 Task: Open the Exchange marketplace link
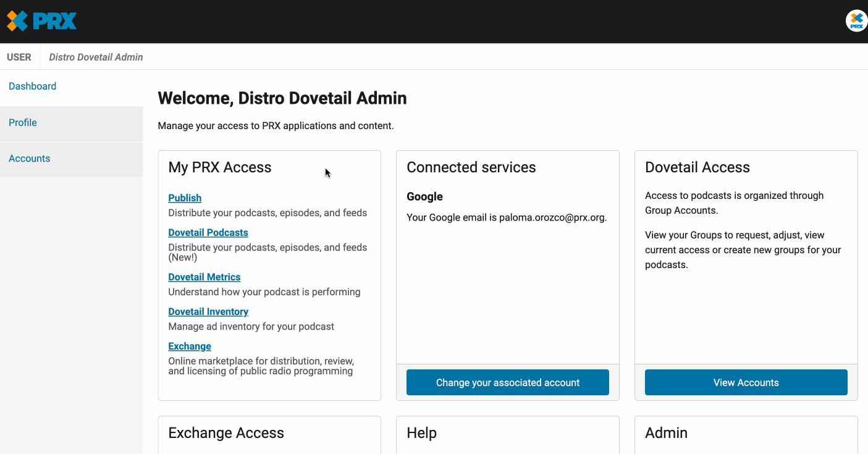tap(190, 346)
